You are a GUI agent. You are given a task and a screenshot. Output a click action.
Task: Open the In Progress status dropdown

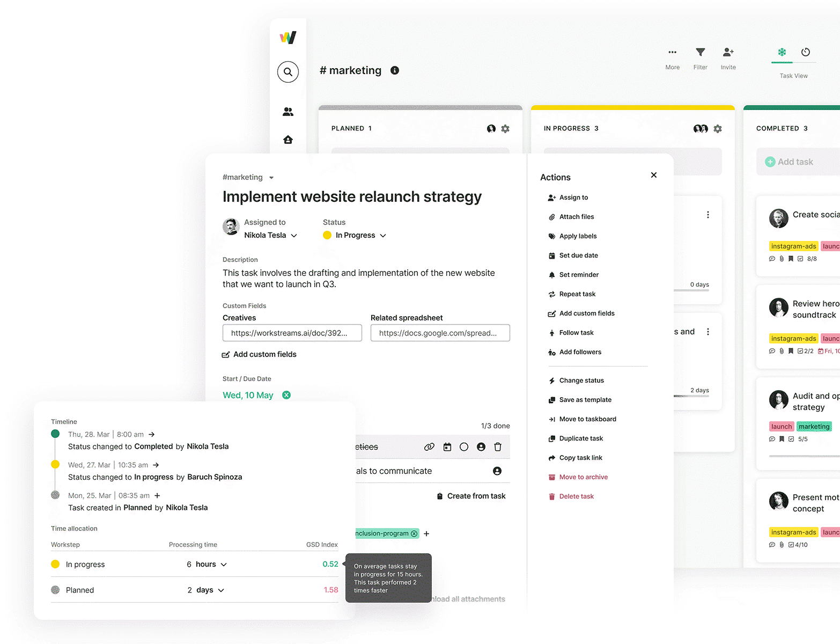(x=382, y=236)
